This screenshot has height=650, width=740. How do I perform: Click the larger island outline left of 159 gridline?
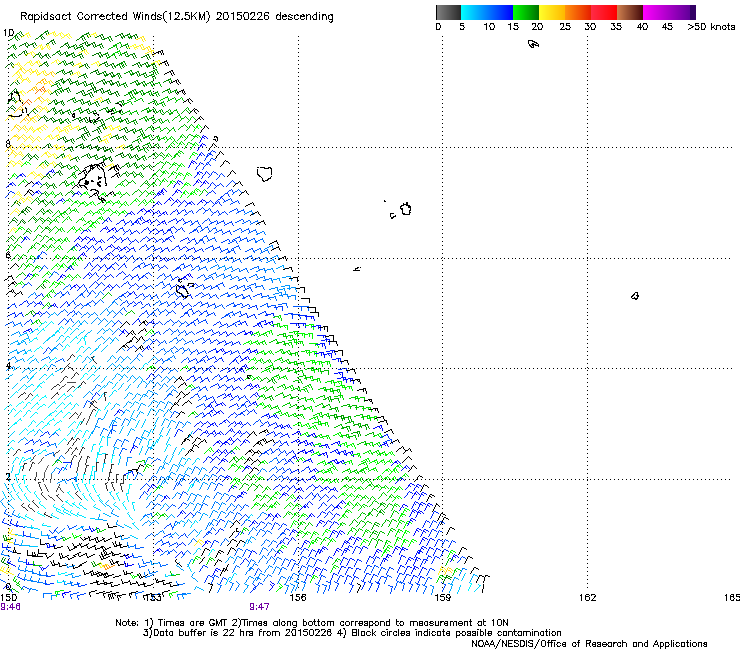point(406,209)
